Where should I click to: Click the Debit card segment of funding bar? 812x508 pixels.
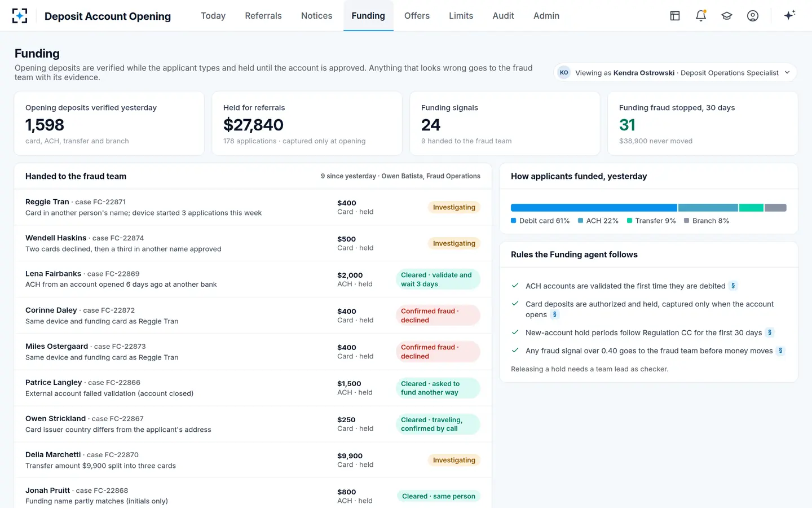point(594,208)
